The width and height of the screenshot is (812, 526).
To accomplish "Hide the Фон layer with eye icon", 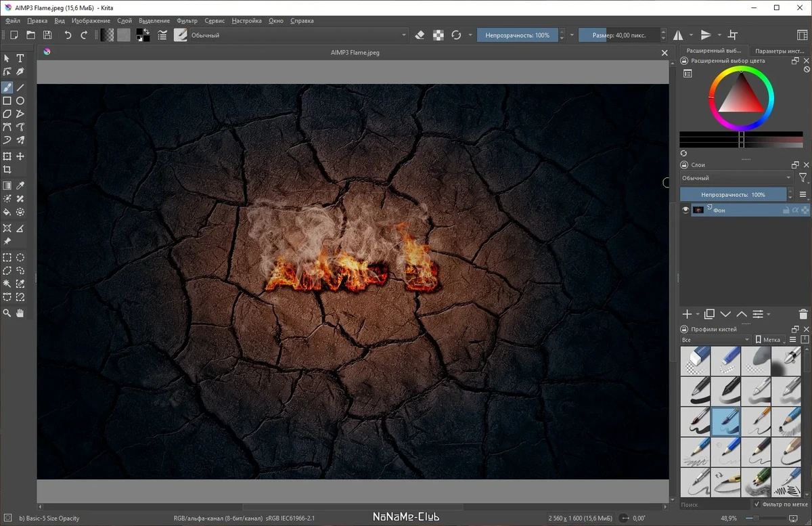I will tap(685, 211).
